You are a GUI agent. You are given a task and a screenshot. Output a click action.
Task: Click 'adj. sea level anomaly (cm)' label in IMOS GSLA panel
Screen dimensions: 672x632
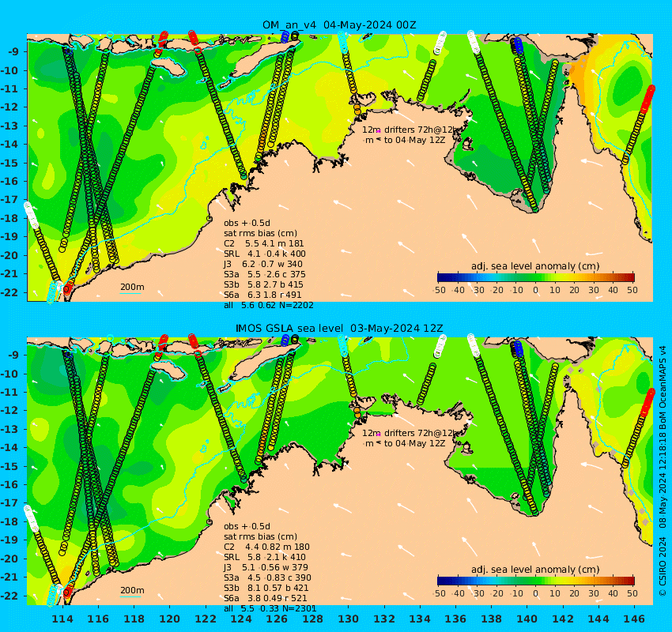coord(535,570)
